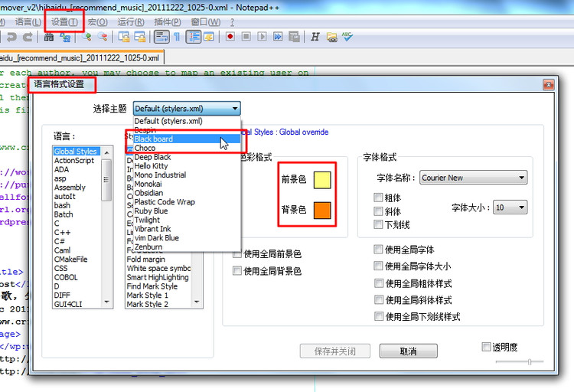Check the 使用全局前景色 checkbox

click(237, 253)
